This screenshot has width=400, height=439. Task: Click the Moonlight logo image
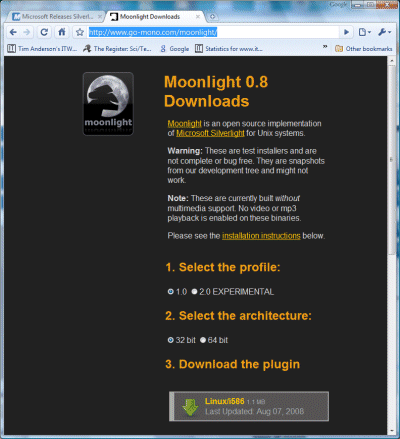coord(108,104)
